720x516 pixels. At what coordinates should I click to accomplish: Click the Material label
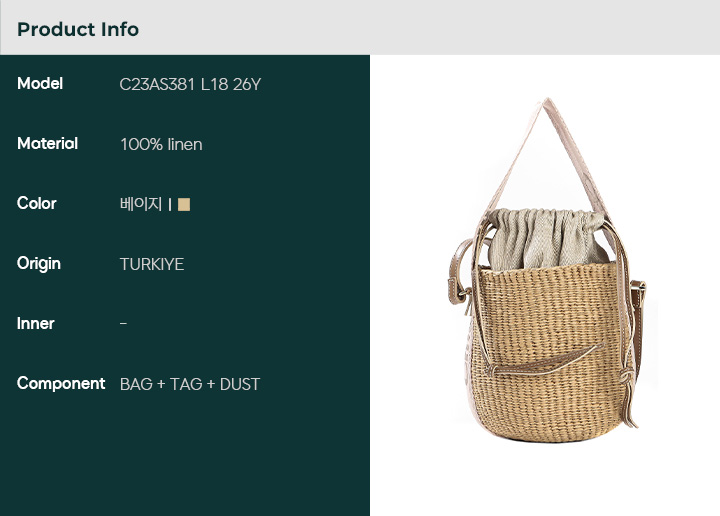[47, 144]
